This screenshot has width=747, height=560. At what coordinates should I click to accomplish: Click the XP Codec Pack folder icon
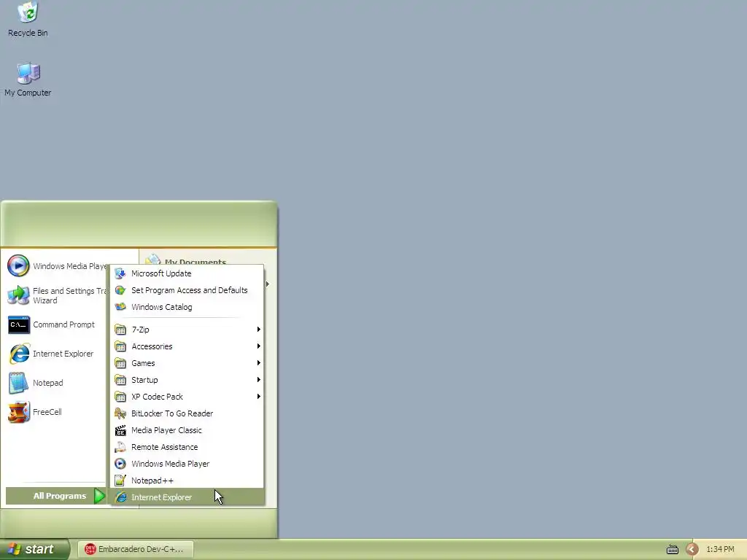click(120, 396)
